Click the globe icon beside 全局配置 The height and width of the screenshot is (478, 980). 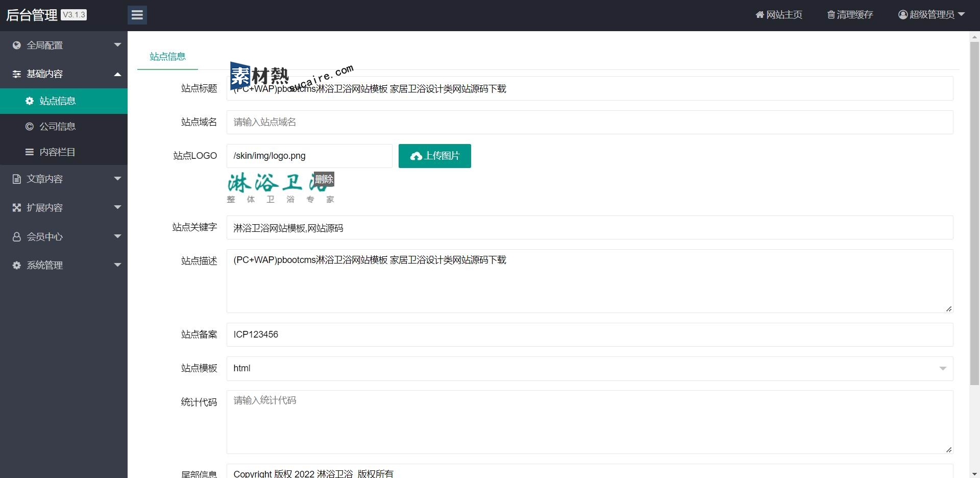17,45
